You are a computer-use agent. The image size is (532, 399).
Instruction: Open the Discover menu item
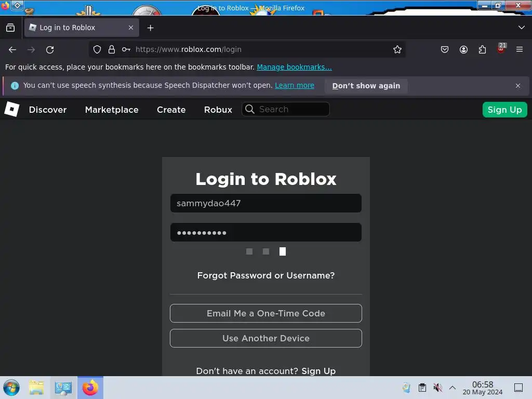click(48, 110)
